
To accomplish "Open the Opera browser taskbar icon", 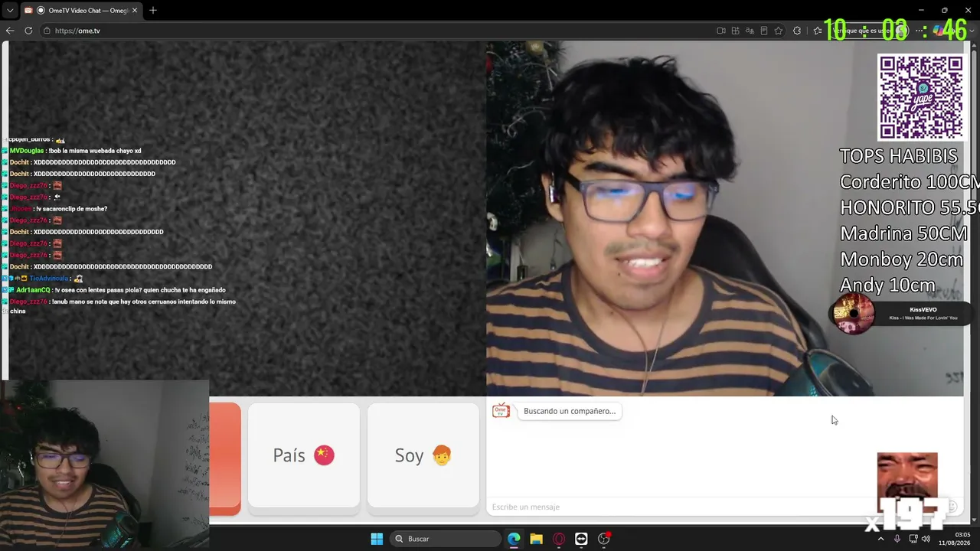I will [559, 539].
